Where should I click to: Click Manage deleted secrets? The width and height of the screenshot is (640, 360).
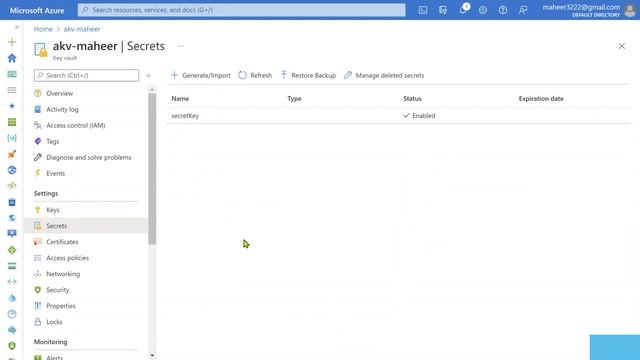(384, 76)
